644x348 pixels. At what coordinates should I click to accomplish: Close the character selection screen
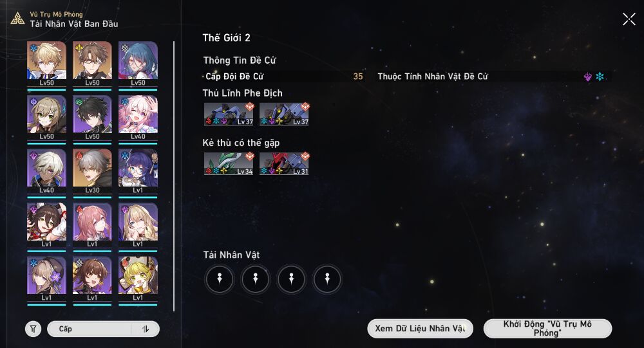[x=629, y=19]
